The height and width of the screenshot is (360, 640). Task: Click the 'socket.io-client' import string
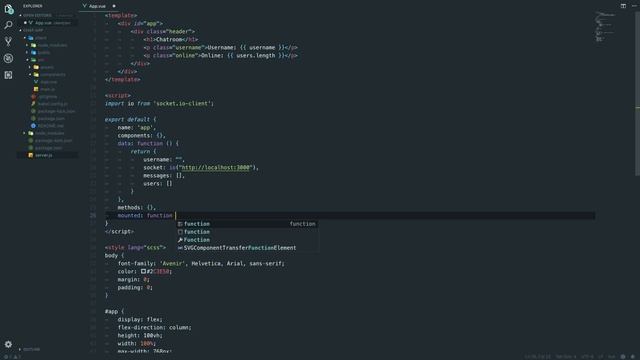[x=183, y=103]
